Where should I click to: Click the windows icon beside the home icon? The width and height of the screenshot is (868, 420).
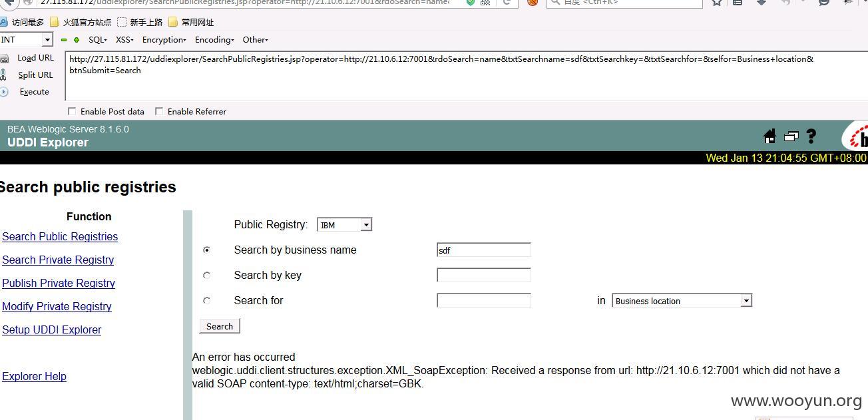[791, 136]
